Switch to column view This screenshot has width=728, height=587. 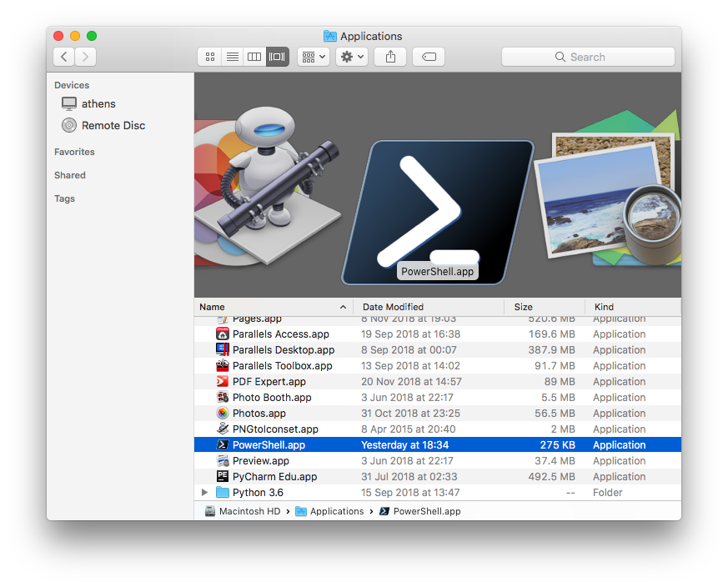pos(254,57)
